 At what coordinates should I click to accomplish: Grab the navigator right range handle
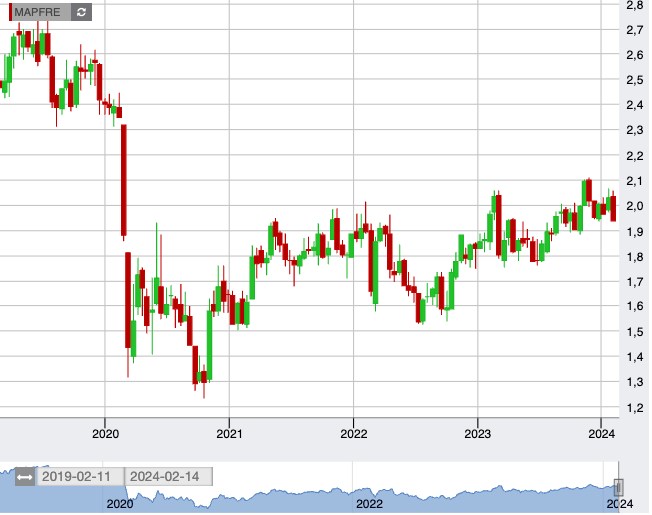click(619, 488)
